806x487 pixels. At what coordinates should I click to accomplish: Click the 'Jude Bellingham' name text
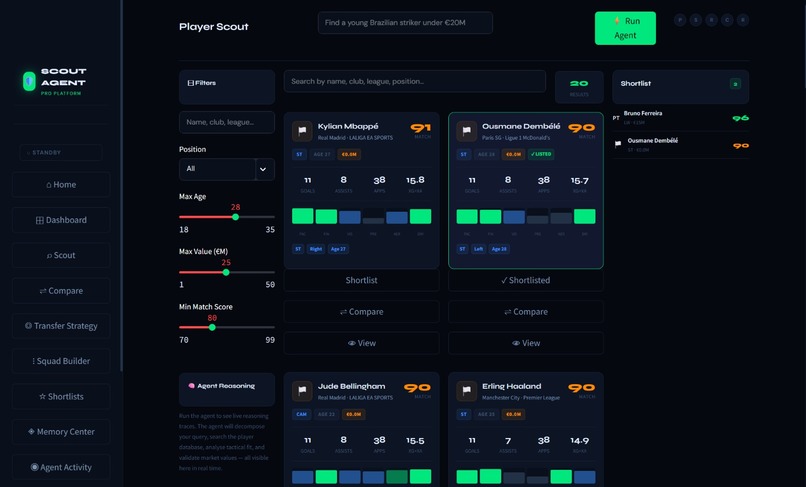pos(352,386)
